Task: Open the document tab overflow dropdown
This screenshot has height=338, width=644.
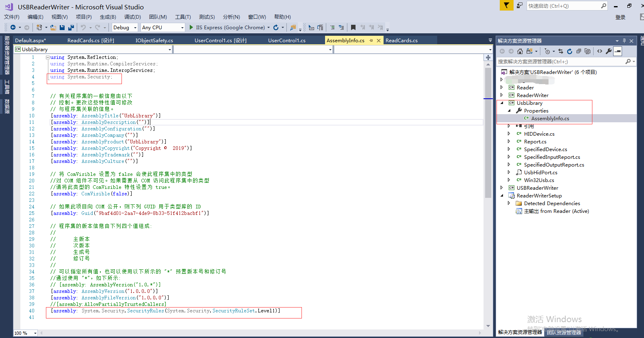Action: point(490,41)
